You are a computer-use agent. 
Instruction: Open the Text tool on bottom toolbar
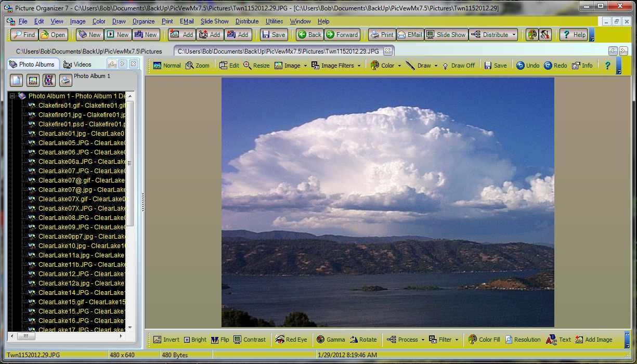click(559, 339)
